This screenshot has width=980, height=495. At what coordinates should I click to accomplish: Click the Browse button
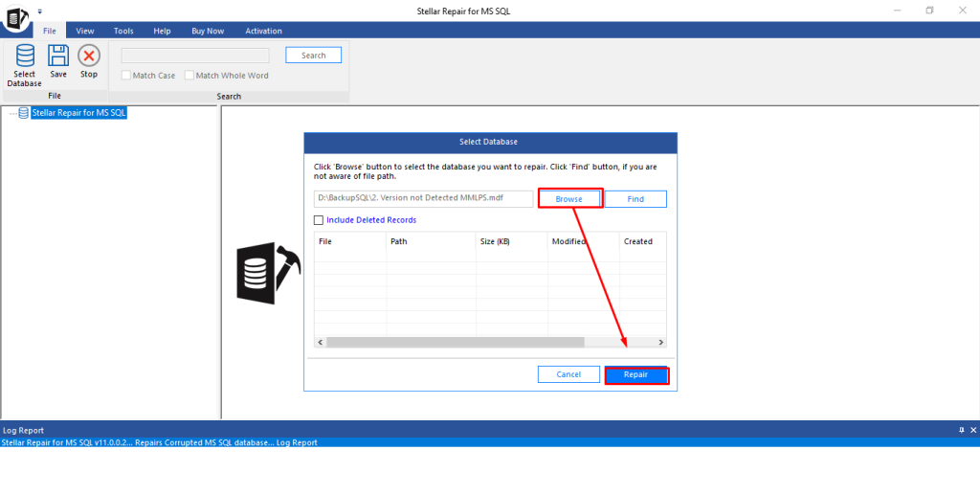coord(568,199)
